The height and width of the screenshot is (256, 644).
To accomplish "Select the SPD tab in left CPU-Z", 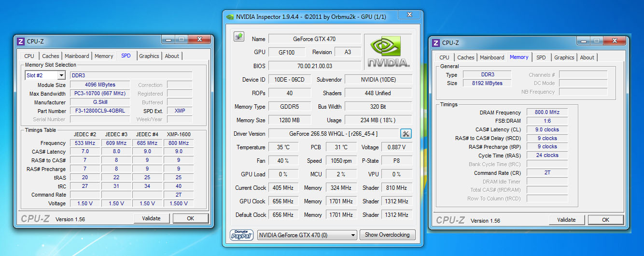I will [126, 56].
